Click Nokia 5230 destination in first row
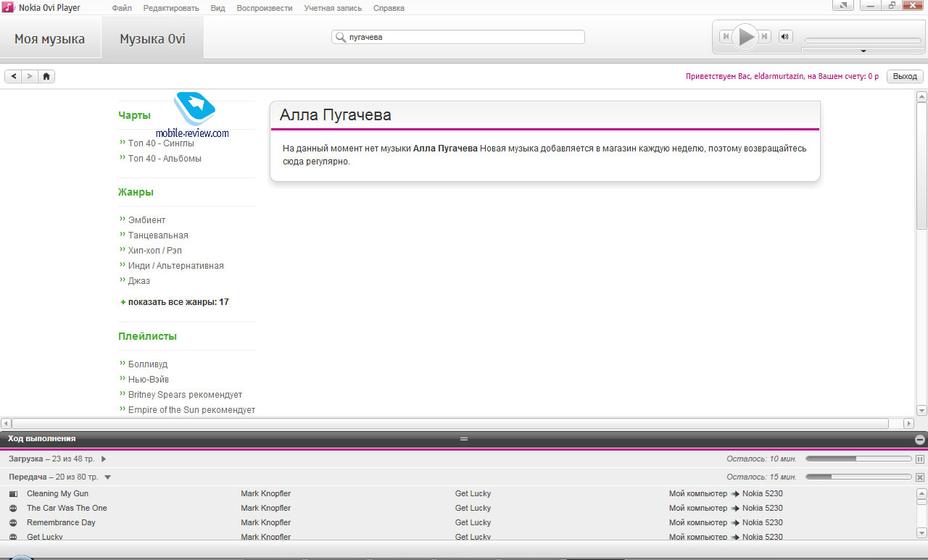Viewport: 928px width, 560px height. tap(763, 493)
